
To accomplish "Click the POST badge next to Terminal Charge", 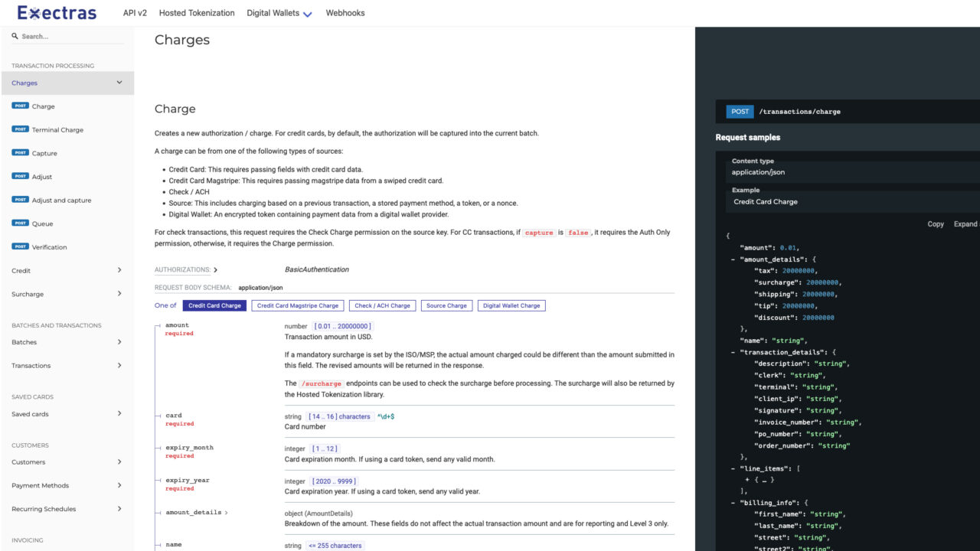I will tap(19, 129).
